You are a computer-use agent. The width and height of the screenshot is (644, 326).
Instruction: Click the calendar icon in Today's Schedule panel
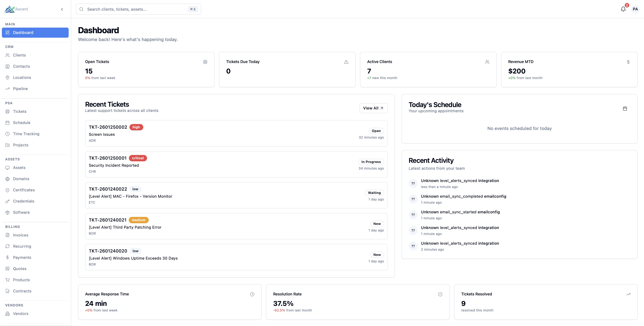tap(625, 109)
